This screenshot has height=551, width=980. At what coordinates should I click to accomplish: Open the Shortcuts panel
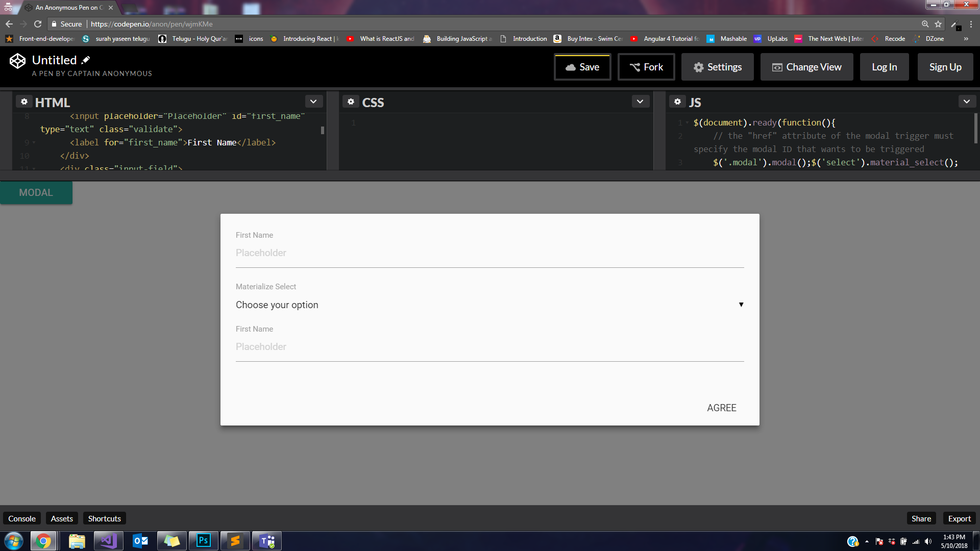(x=104, y=518)
